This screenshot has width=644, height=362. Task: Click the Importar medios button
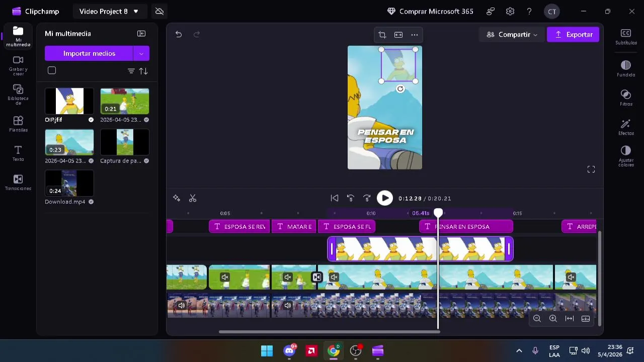pos(89,53)
